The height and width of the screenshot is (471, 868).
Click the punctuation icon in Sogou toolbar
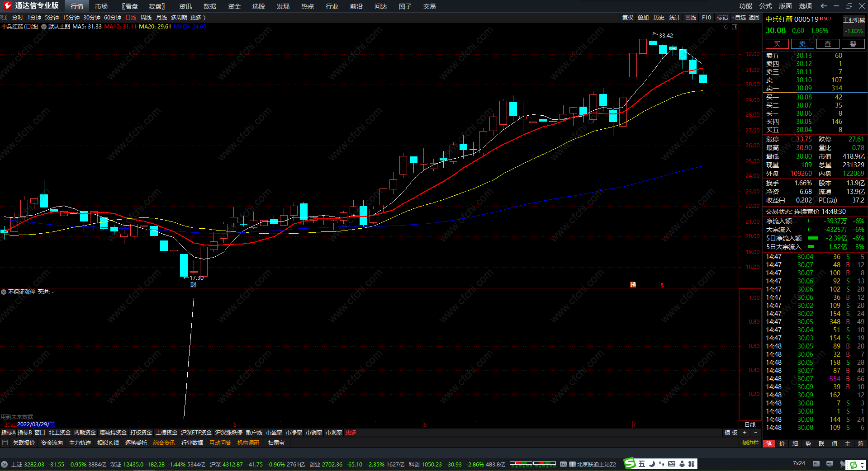(662, 464)
